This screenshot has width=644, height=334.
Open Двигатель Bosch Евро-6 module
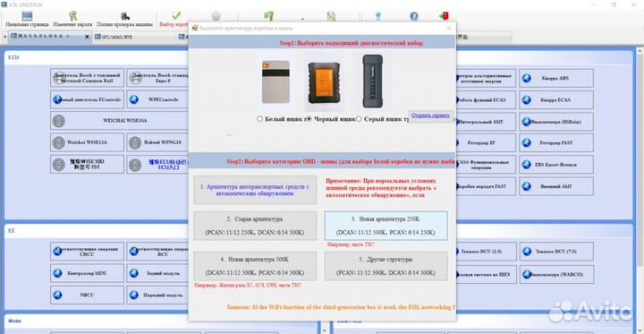click(157, 78)
